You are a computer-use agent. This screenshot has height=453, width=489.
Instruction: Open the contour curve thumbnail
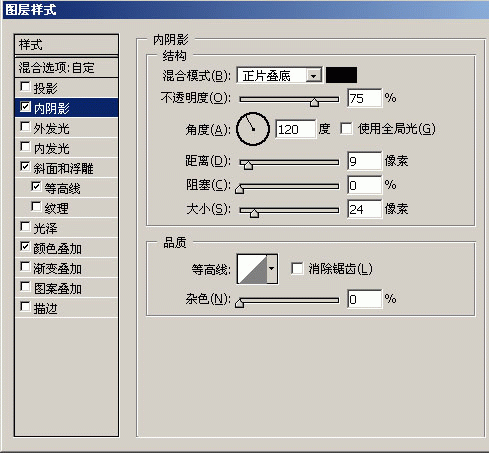[252, 269]
